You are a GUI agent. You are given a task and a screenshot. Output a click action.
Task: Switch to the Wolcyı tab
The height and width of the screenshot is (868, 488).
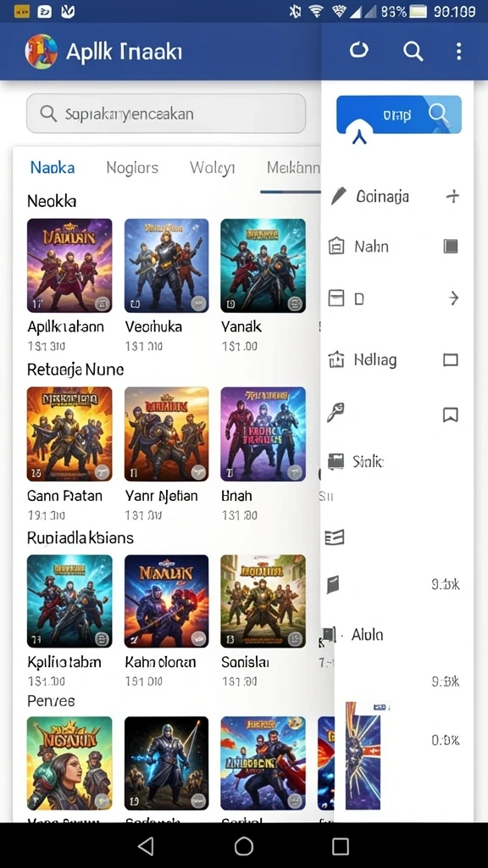213,168
